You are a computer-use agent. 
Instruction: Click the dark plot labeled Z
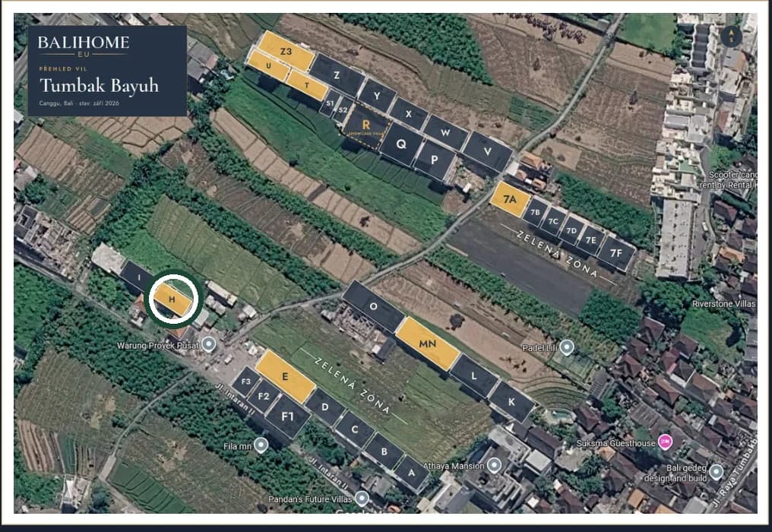point(337,75)
